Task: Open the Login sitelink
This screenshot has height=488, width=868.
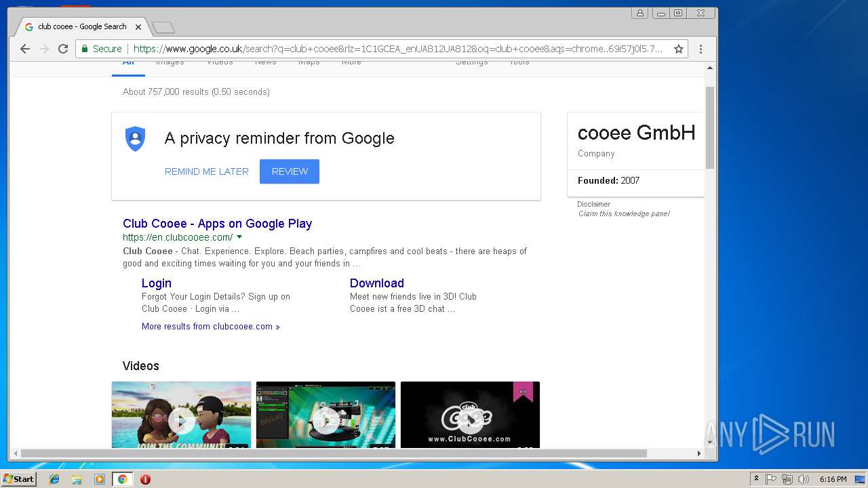Action: point(157,283)
